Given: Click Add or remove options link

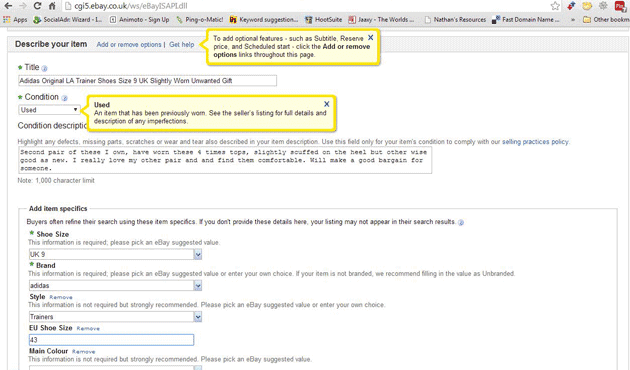Looking at the screenshot, I should [x=129, y=45].
